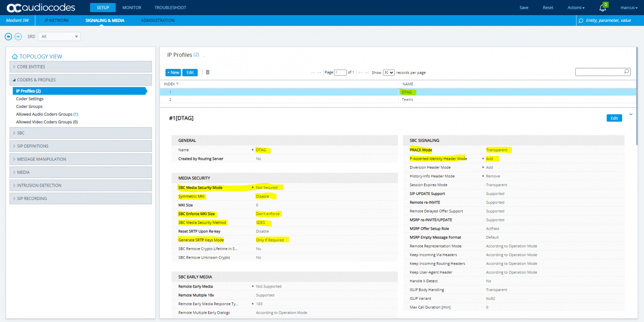
Task: Change the Show records per page dropdown
Action: (x=388, y=72)
